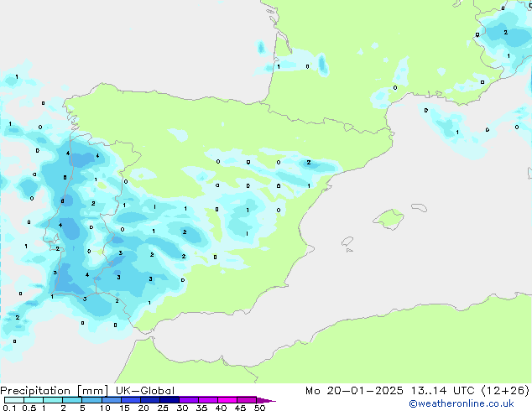The image size is (532, 411).
Task: Click the 0.1–0.5 mm legend color swatch
Action: pos(14,400)
